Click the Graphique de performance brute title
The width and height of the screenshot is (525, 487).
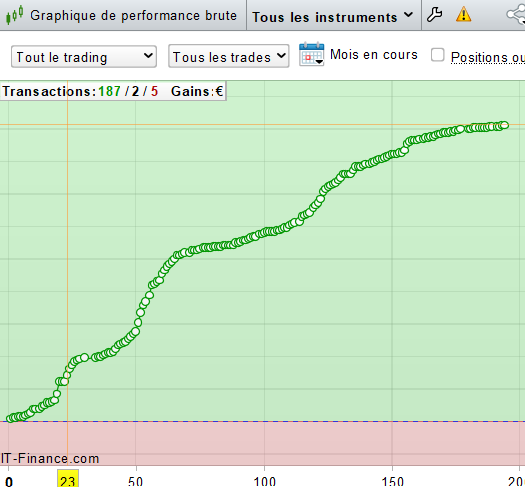pos(133,16)
